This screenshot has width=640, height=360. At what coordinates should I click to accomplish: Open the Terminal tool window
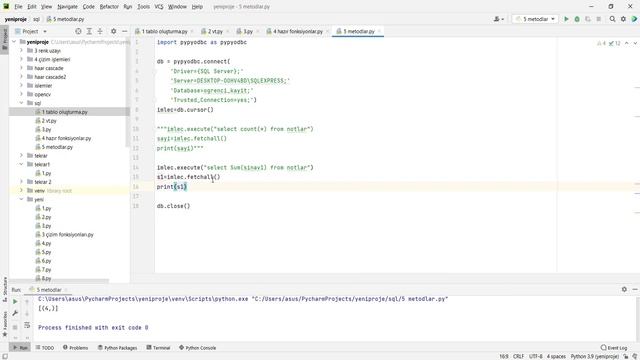(158, 348)
